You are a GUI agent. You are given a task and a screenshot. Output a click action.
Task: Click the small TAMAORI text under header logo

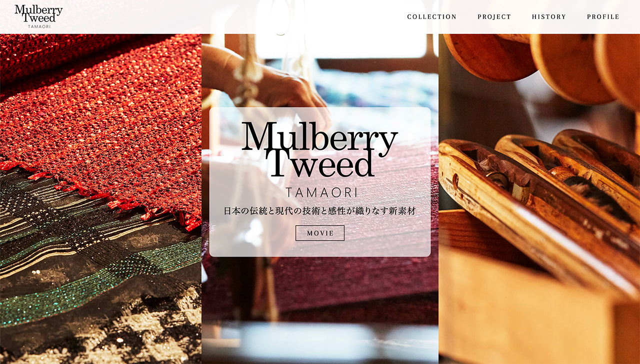(39, 26)
